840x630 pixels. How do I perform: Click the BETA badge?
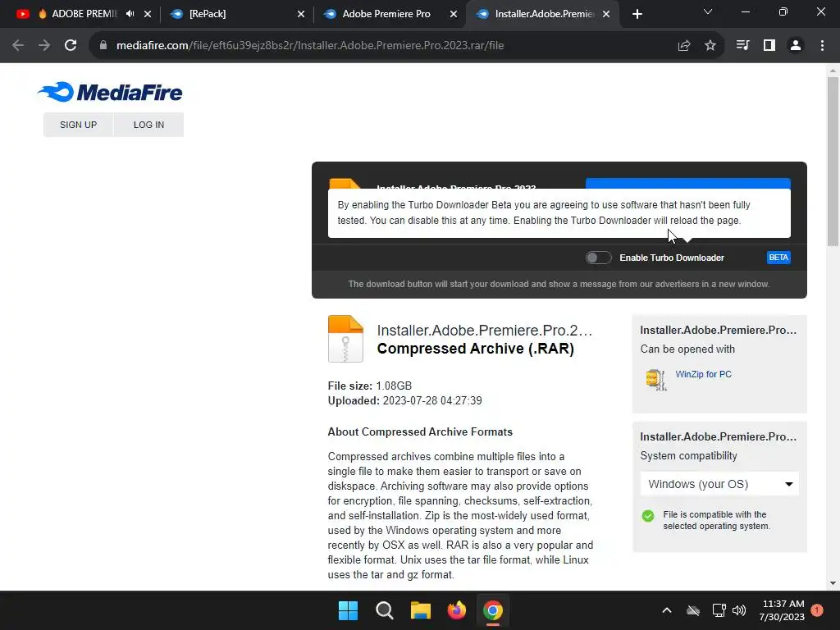coord(778,258)
